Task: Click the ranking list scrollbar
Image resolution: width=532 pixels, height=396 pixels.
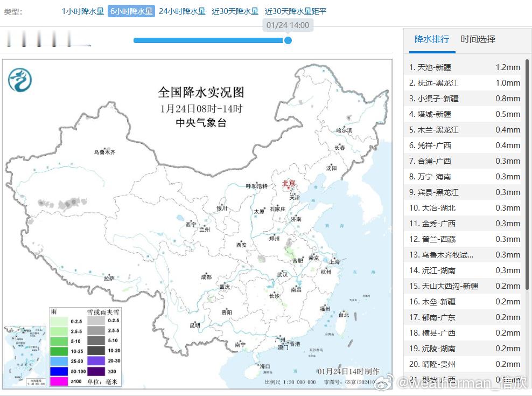Action: click(x=527, y=175)
